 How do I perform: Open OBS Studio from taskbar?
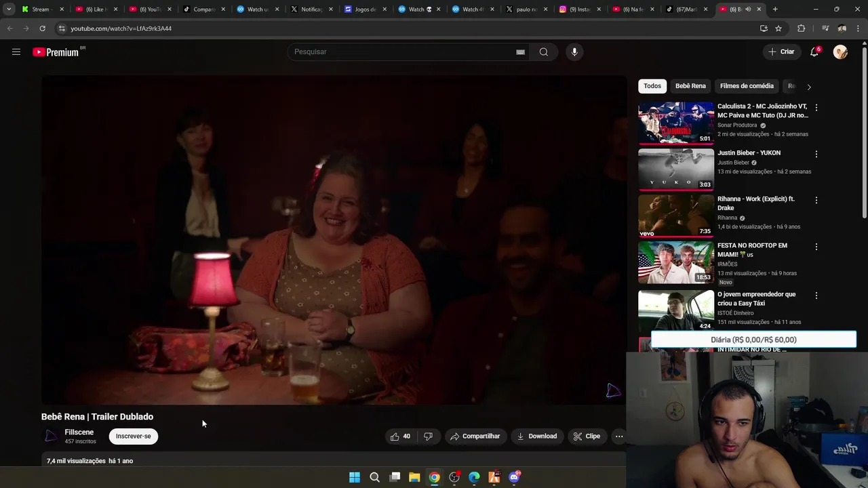454,477
